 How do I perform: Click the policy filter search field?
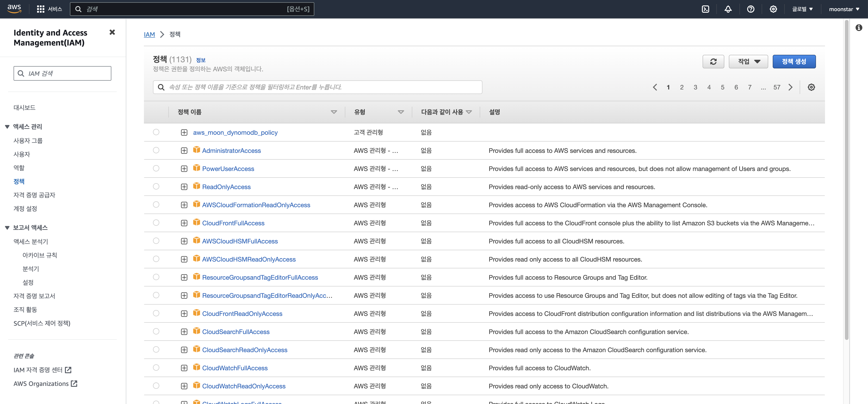[317, 87]
